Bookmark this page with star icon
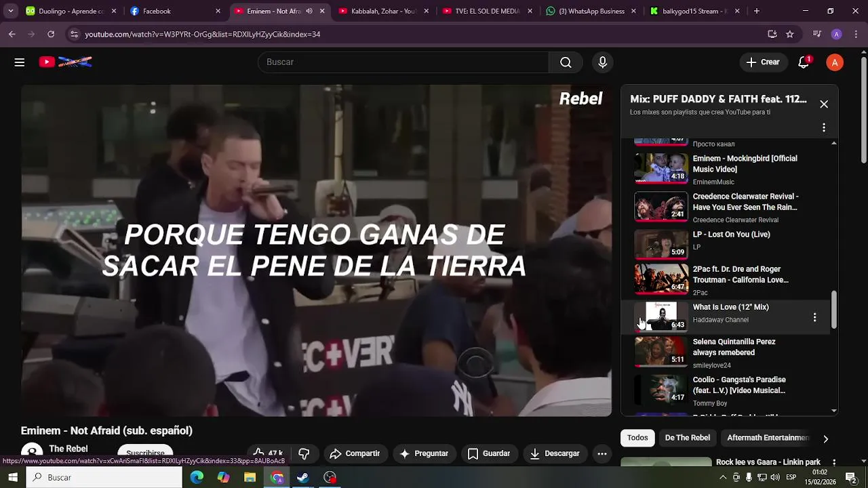 pos(790,34)
